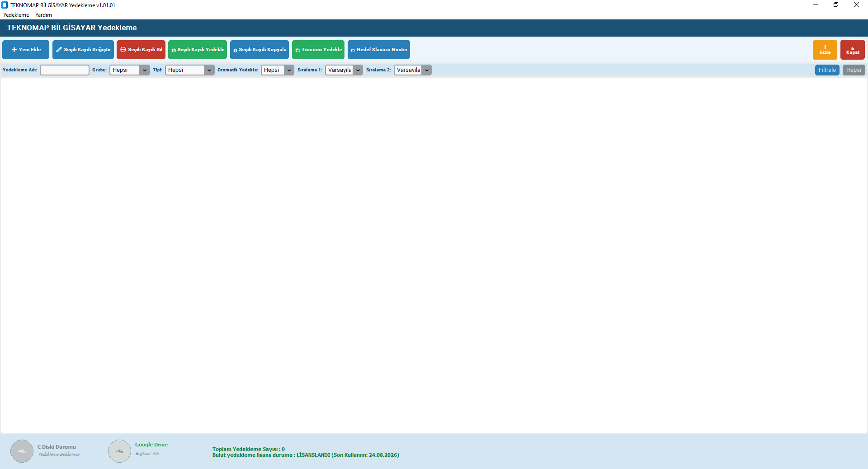Run Tümünü Yedekle backup
The image size is (868, 469).
(x=318, y=50)
